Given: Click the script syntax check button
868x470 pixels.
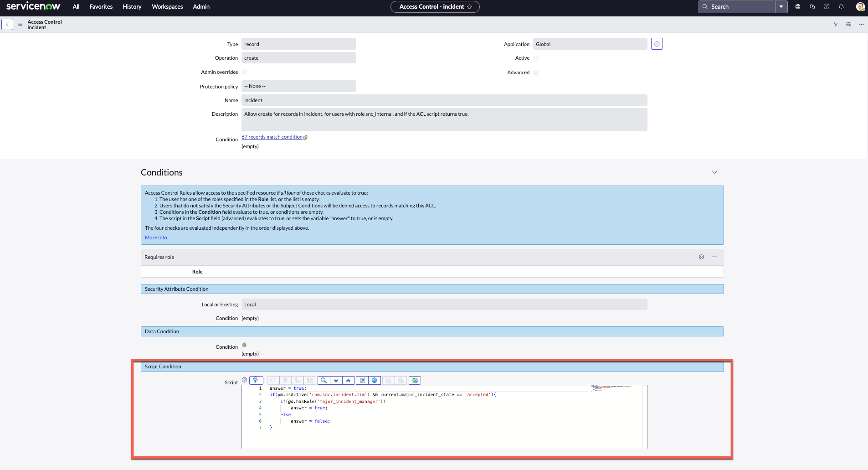Looking at the screenshot, I should (x=401, y=380).
